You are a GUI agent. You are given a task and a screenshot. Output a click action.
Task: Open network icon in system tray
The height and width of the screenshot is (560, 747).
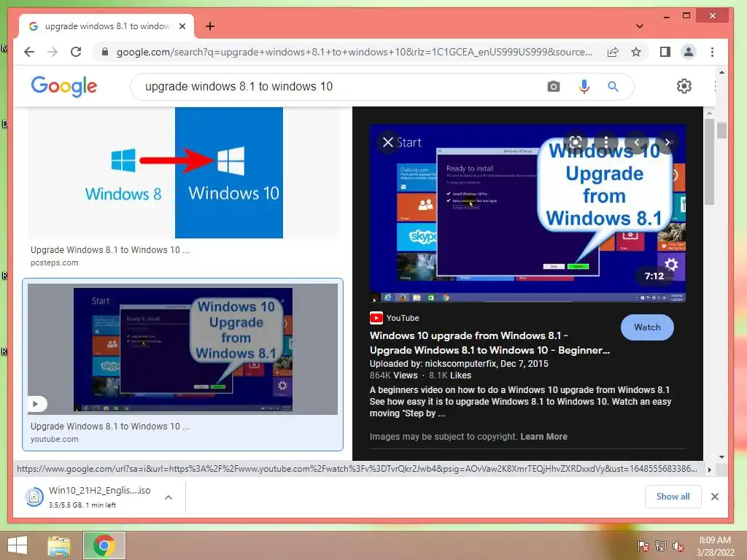[x=660, y=545]
